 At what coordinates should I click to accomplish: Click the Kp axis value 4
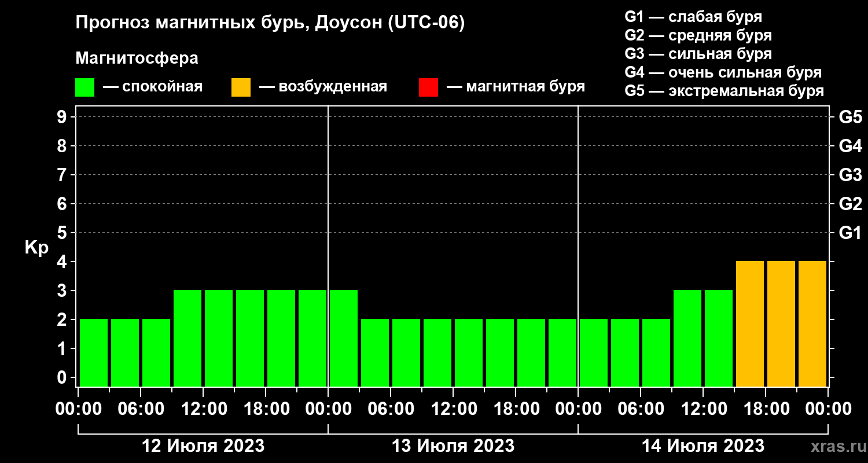coord(62,262)
